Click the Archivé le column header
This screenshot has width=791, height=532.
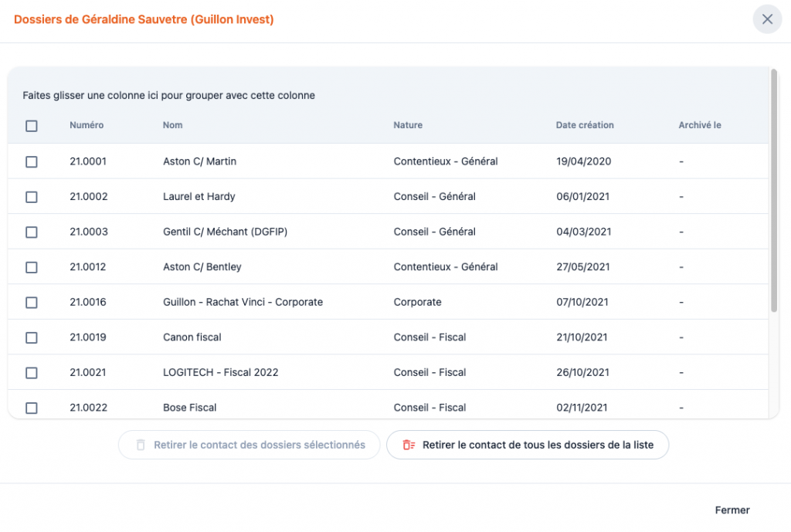tap(700, 125)
